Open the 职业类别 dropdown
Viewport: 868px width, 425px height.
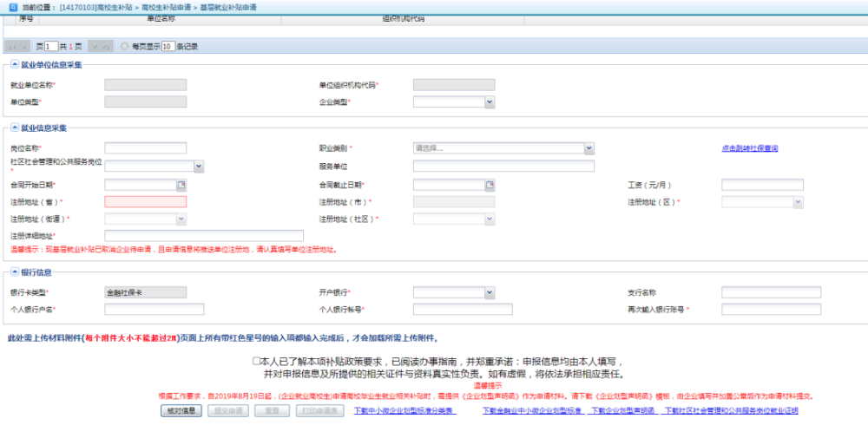tap(589, 148)
